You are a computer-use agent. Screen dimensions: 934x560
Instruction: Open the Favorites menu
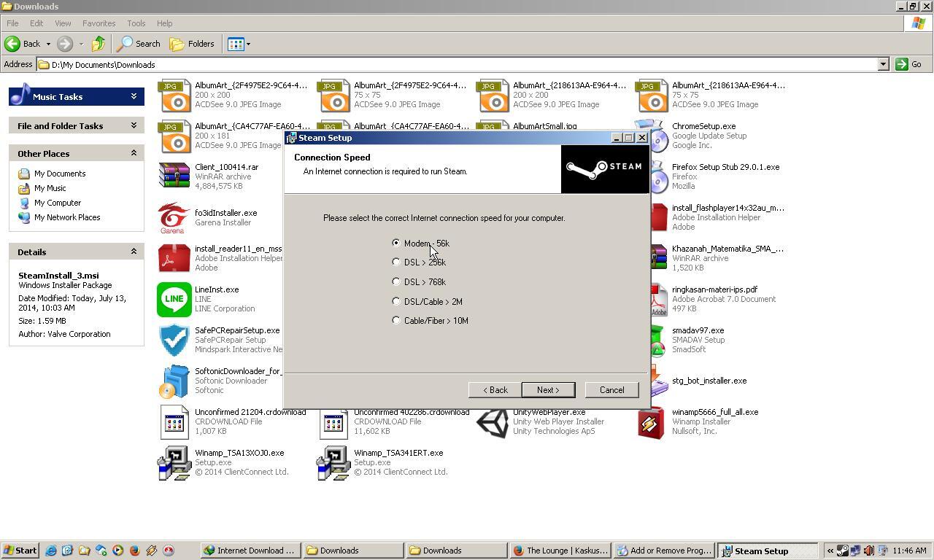(99, 23)
